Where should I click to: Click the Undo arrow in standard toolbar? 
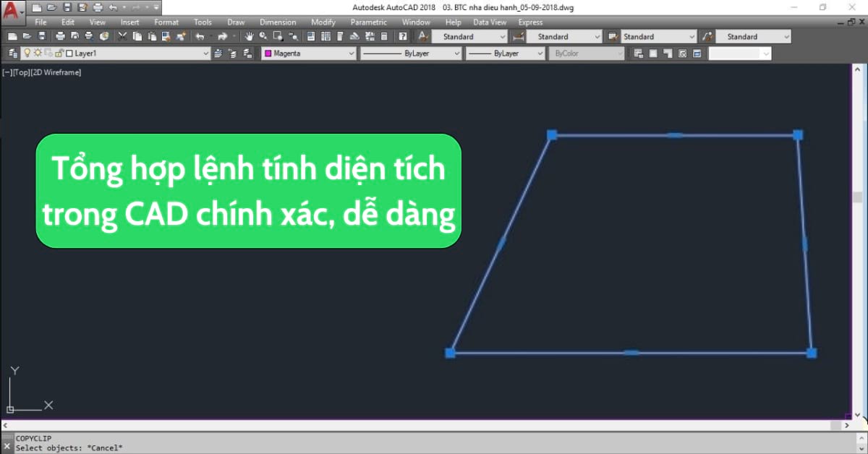click(x=200, y=36)
